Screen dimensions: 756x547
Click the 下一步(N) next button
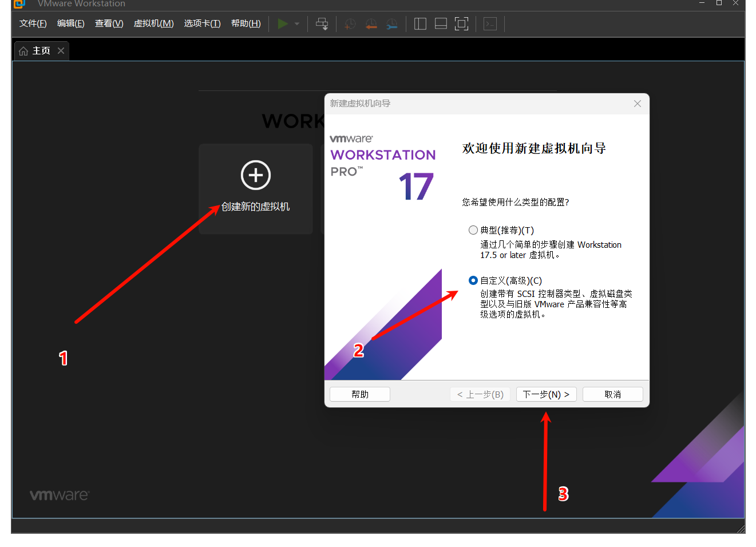pos(547,394)
